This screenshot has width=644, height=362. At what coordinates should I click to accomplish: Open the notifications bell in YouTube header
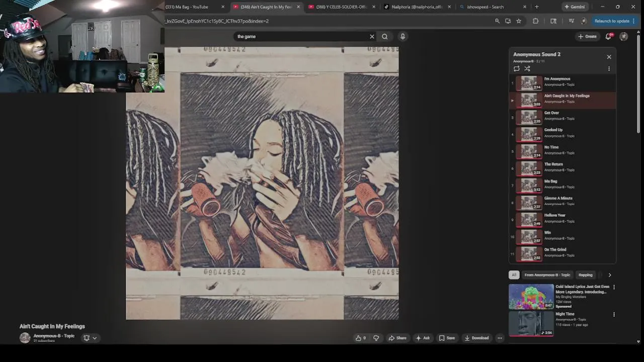pos(608,36)
